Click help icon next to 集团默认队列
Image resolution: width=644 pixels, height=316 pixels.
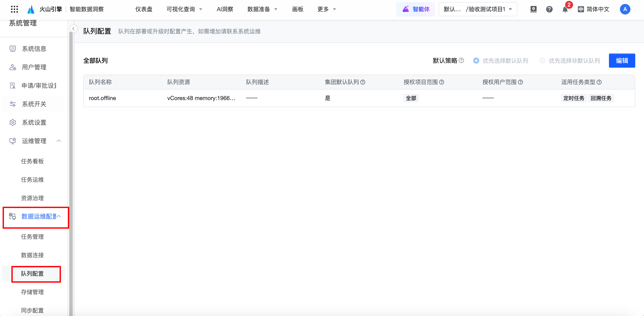tap(363, 82)
